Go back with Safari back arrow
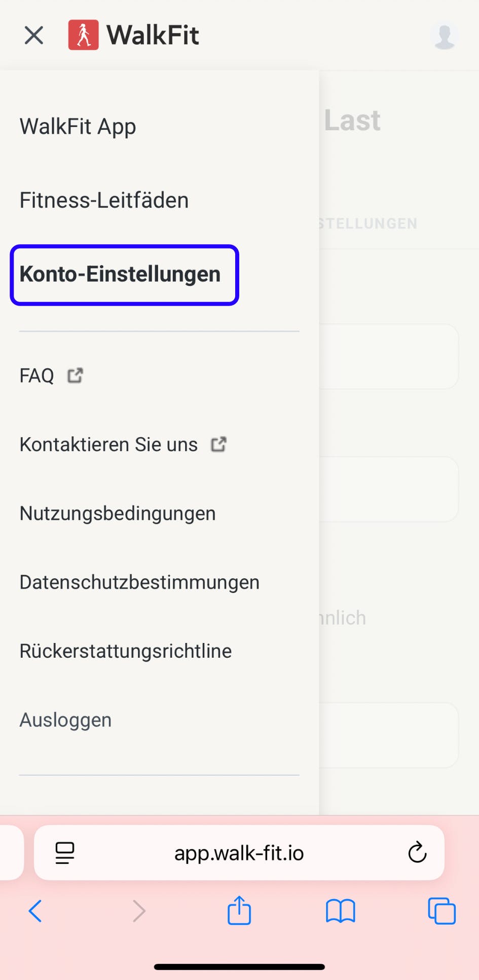The image size is (479, 980). tap(35, 911)
